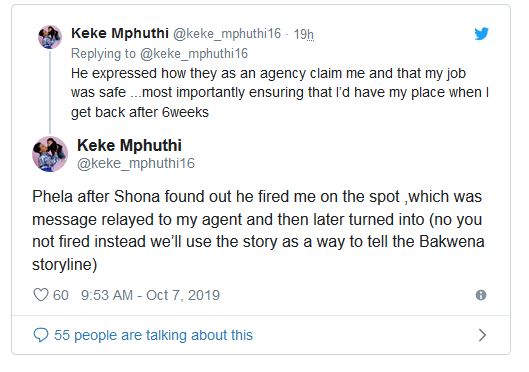Click the "get back after 6weeks" line

tap(140, 112)
